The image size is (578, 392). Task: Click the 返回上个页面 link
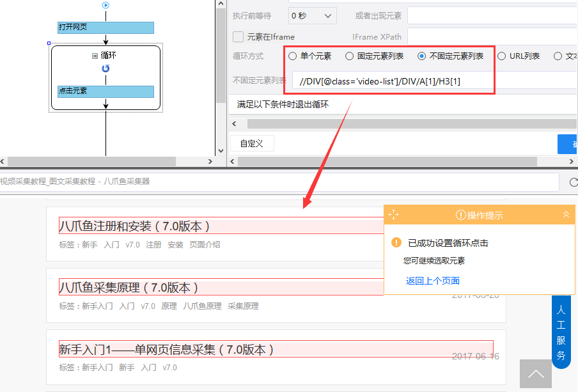(433, 281)
